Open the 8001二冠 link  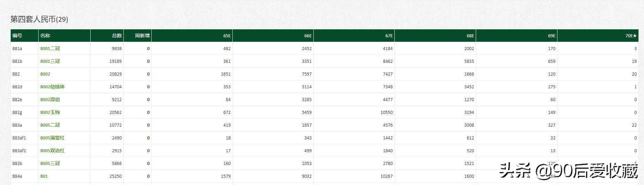pyautogui.click(x=50, y=49)
